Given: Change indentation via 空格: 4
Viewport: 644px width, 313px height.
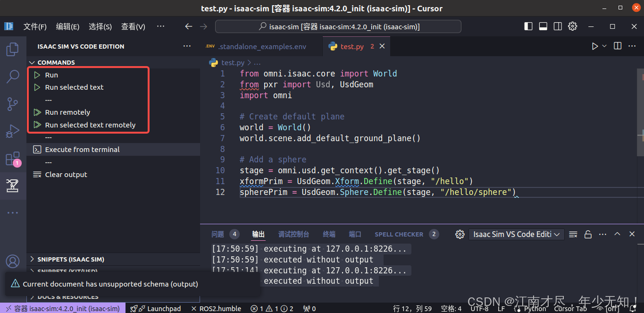Looking at the screenshot, I should point(451,308).
